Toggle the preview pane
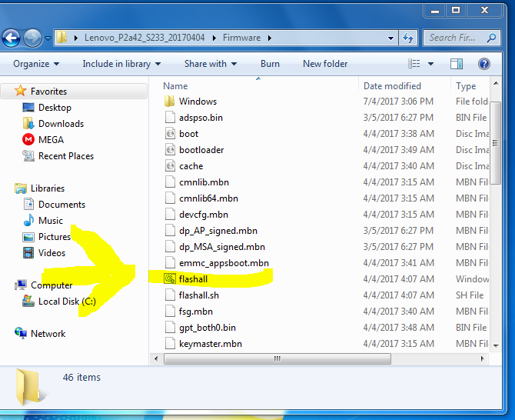The image size is (515, 420). (x=457, y=64)
